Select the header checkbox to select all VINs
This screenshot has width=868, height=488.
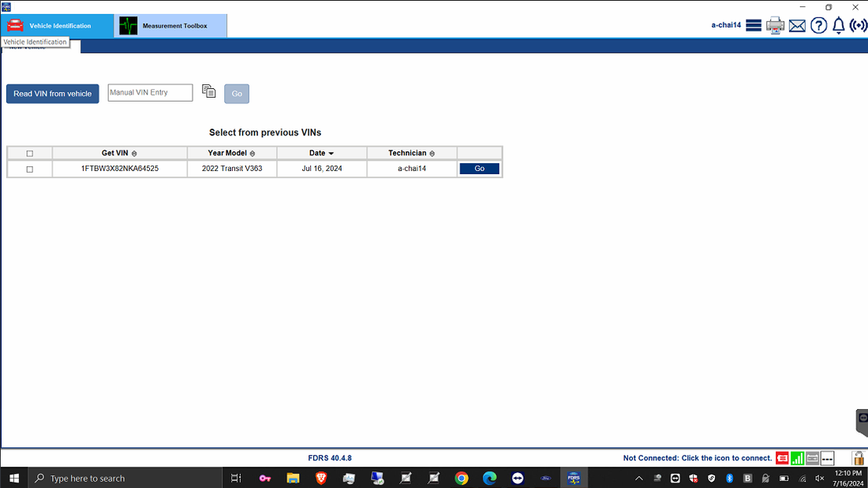[29, 152]
